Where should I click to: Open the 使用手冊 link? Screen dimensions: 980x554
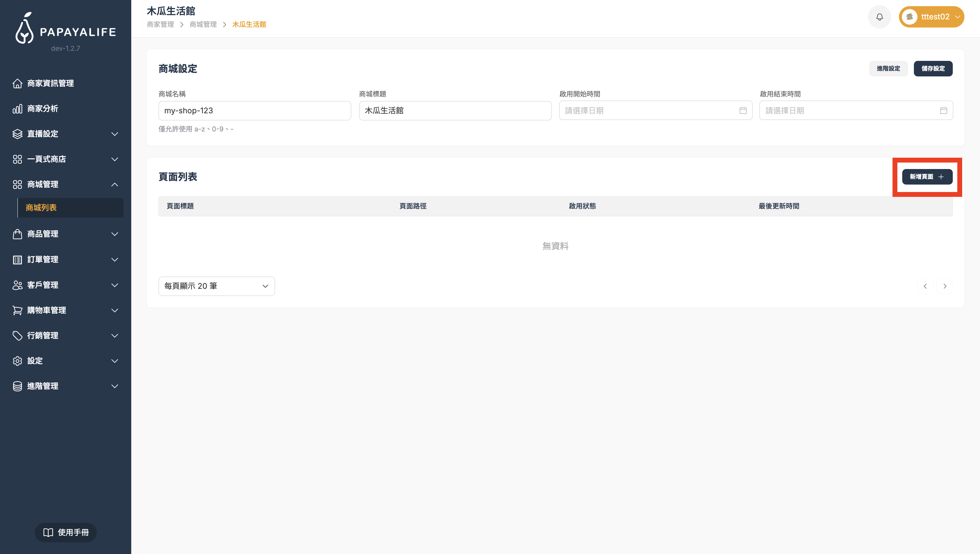[65, 532]
